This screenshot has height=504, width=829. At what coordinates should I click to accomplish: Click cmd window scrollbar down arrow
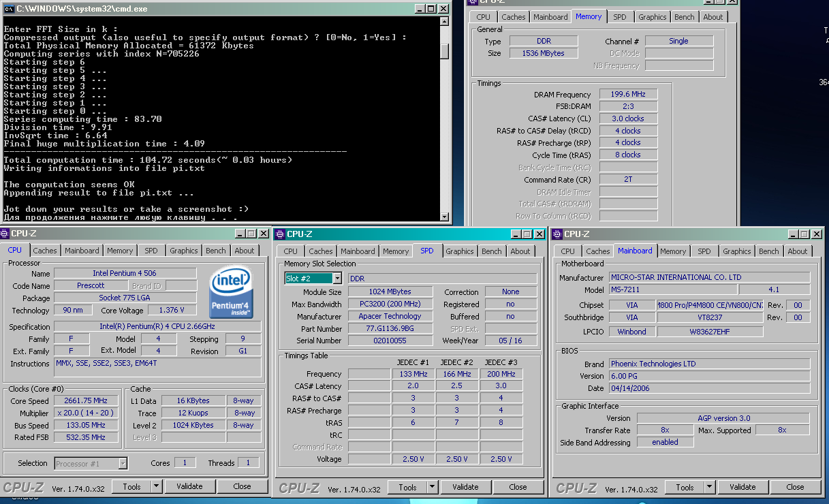[444, 217]
